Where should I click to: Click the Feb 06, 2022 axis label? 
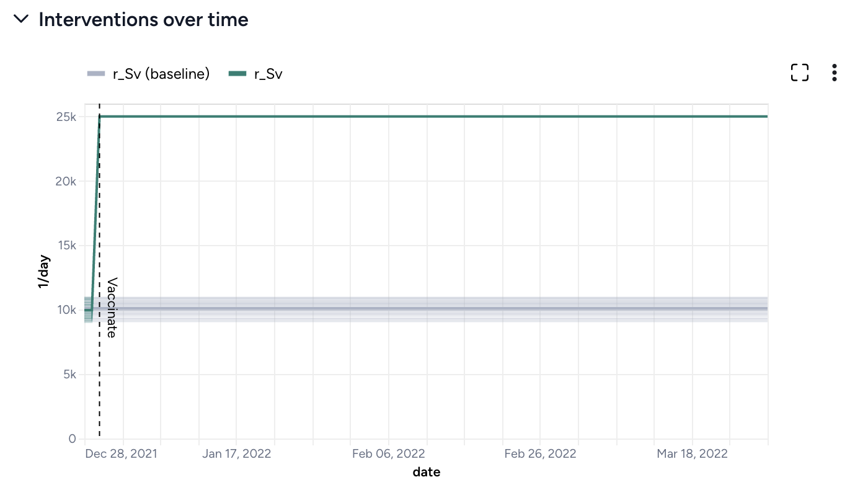click(x=388, y=453)
